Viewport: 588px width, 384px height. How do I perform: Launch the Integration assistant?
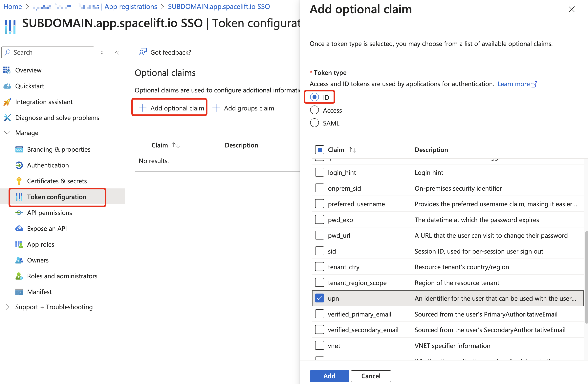(x=44, y=102)
